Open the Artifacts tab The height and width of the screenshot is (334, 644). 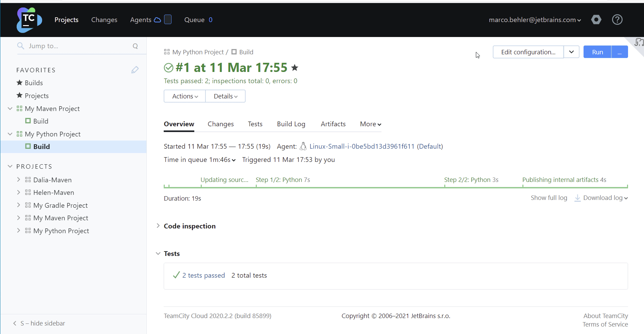point(333,124)
